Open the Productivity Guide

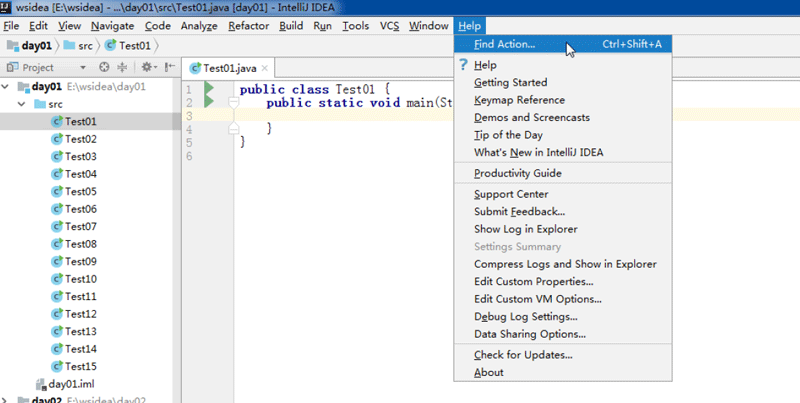(x=563, y=173)
